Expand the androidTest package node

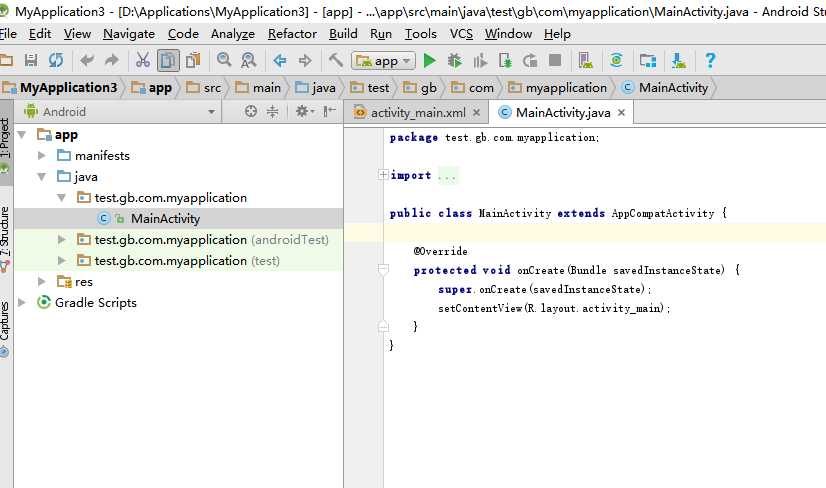coord(62,239)
